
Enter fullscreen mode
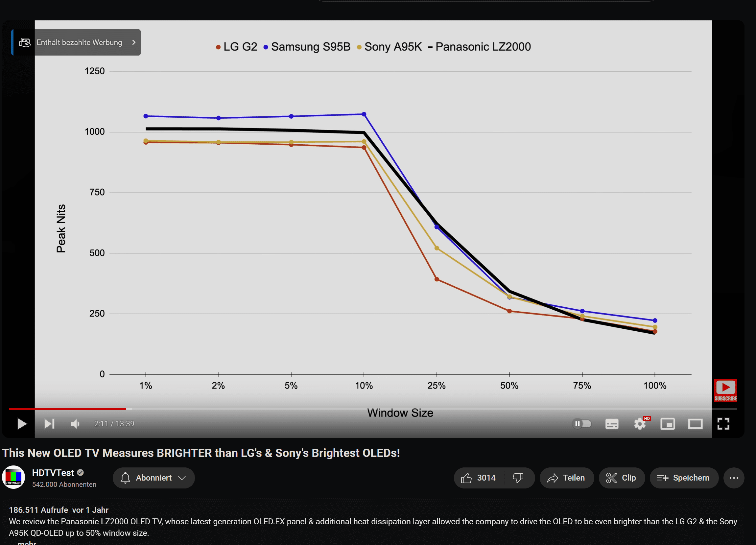coord(723,424)
